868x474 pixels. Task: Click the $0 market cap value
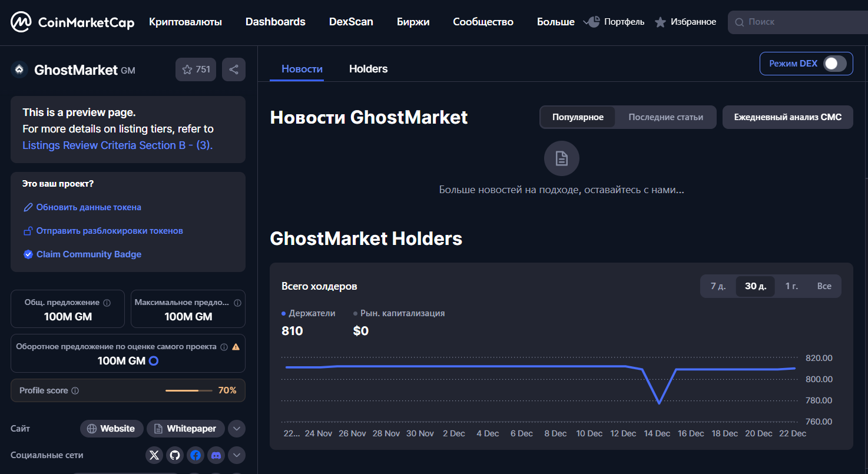361,331
